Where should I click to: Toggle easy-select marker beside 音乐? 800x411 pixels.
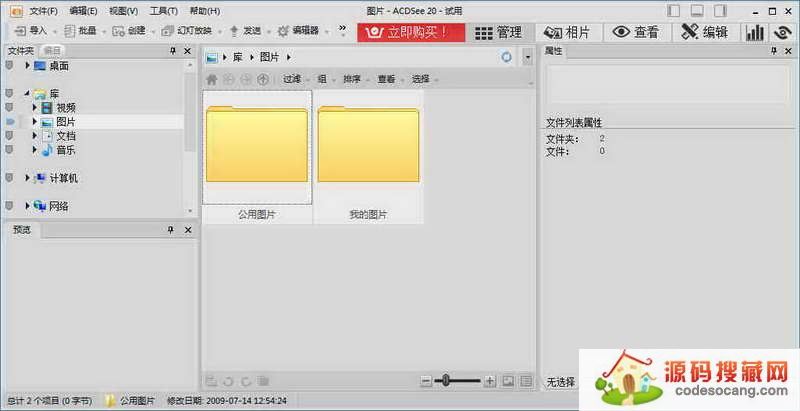coord(9,150)
